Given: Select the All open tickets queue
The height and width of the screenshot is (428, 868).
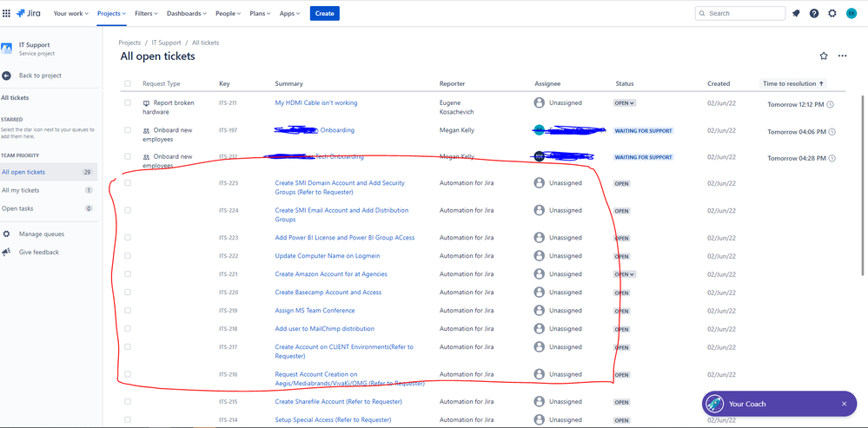Looking at the screenshot, I should click(48, 172).
